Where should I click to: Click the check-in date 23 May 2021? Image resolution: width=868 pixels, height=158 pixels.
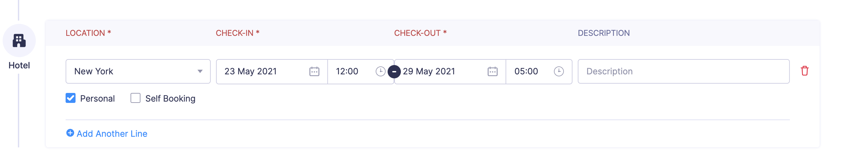point(251,72)
